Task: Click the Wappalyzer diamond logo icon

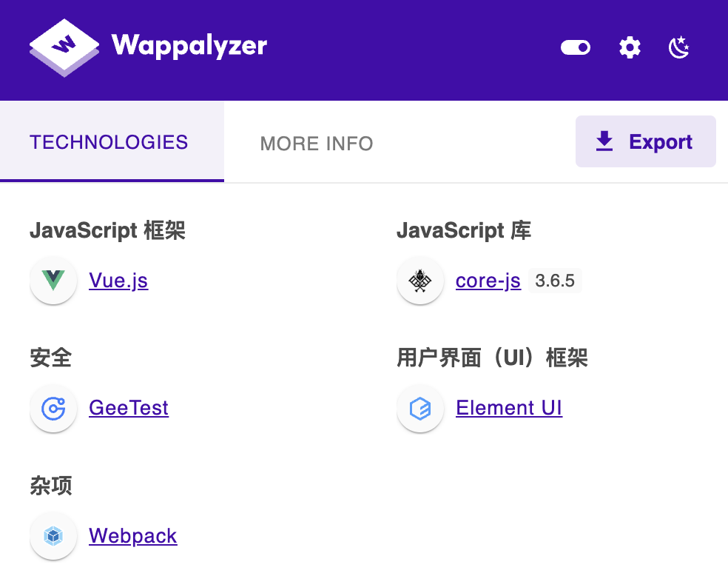Action: point(64,47)
